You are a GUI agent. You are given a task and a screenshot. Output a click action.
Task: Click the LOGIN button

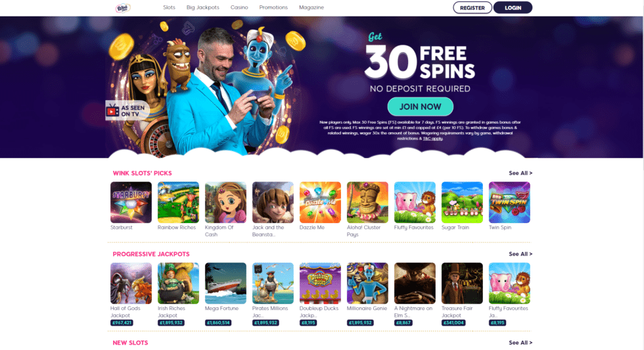[513, 7]
